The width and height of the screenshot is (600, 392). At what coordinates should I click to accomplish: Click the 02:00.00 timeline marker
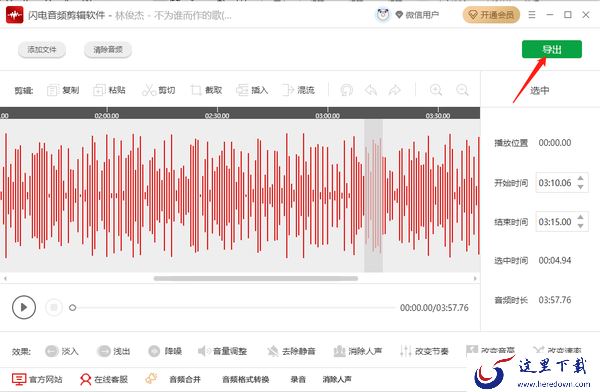pos(107,116)
